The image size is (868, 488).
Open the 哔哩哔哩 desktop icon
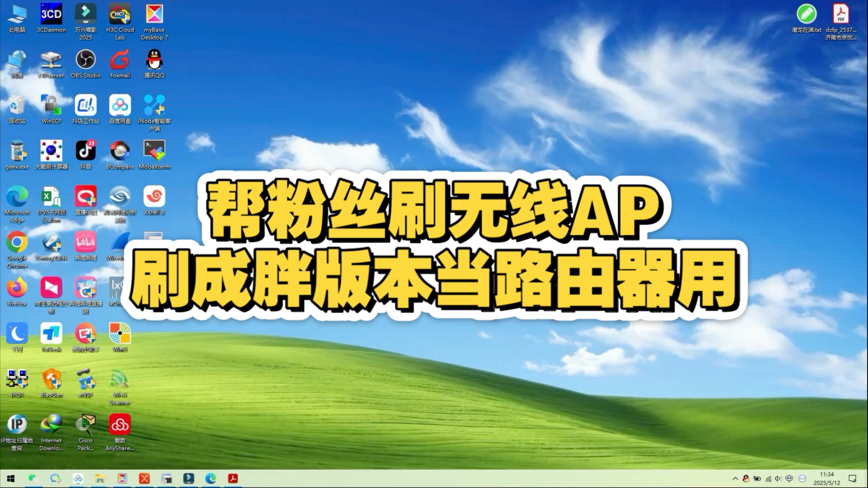85,247
